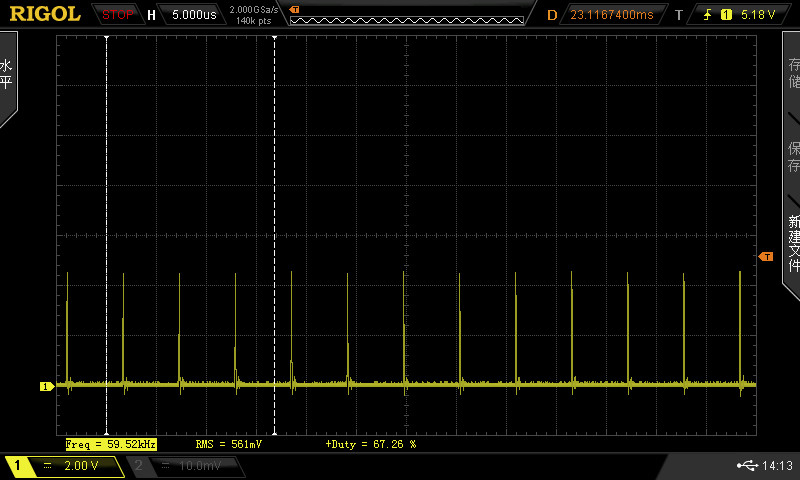This screenshot has width=800, height=480.
Task: Click the H horizontal label
Action: [x=151, y=15]
